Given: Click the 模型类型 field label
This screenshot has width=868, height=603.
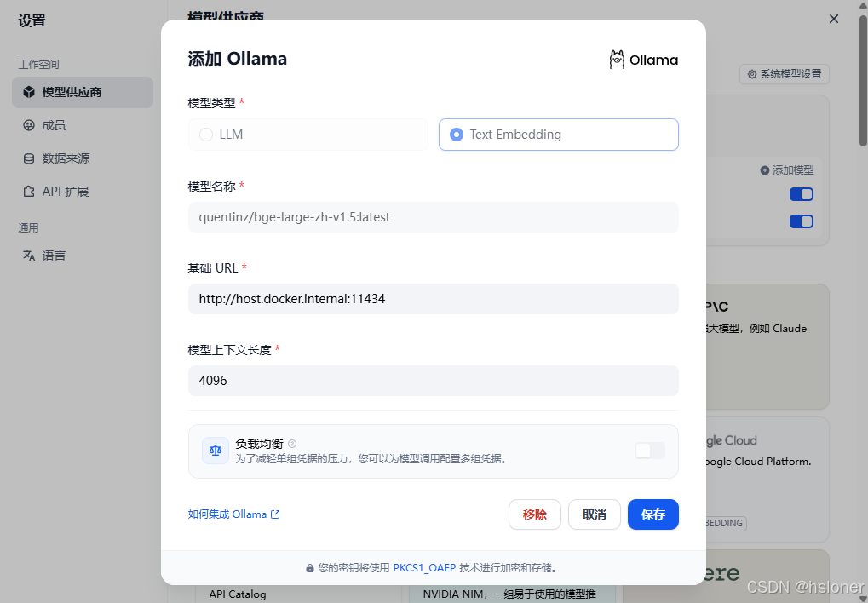Looking at the screenshot, I should 211,103.
